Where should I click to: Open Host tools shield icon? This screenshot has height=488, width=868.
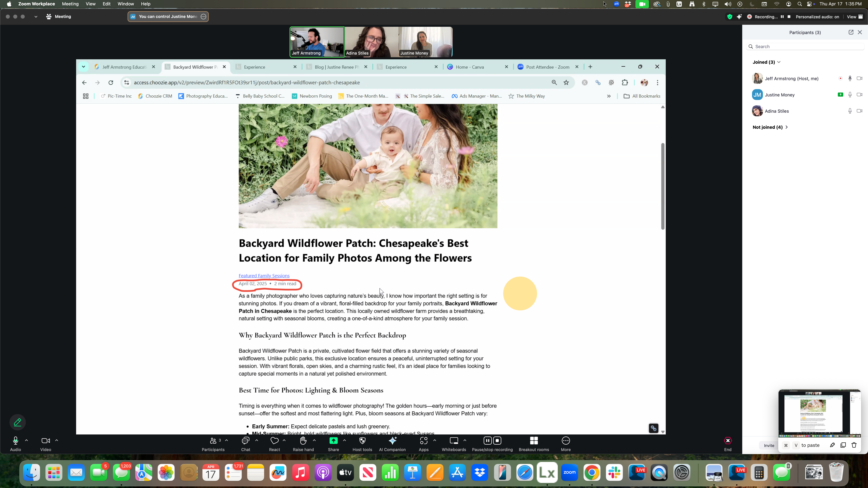tap(362, 444)
